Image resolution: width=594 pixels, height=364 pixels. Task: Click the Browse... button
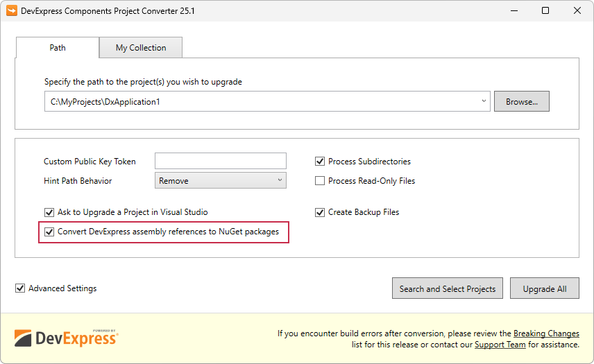point(522,101)
